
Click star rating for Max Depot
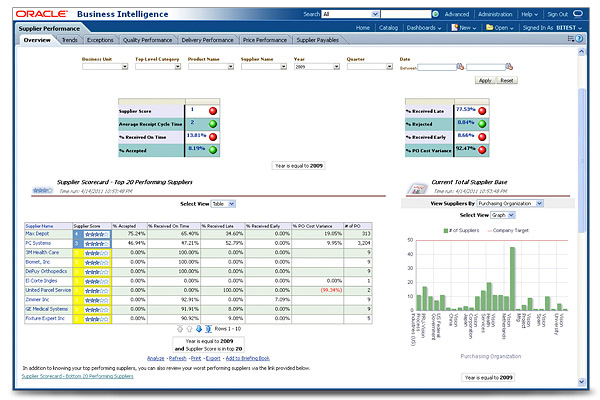coord(97,234)
